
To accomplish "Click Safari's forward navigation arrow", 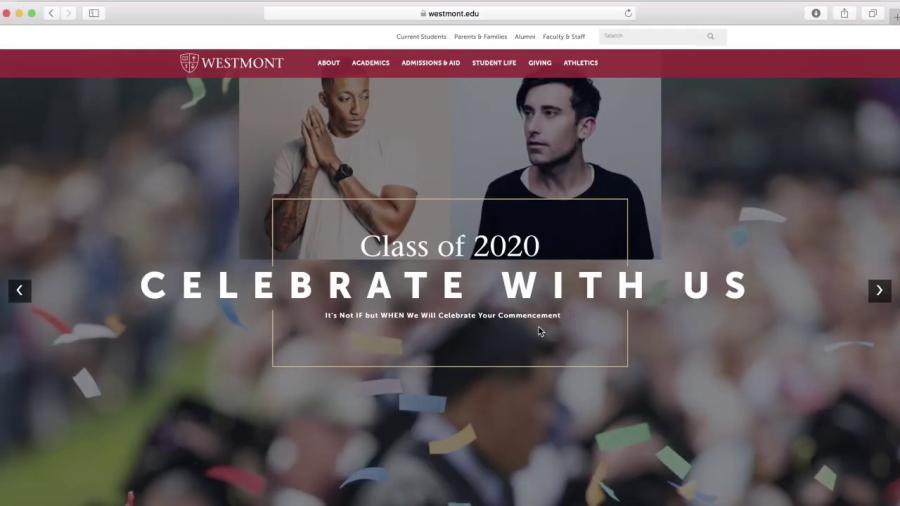I will 68,13.
